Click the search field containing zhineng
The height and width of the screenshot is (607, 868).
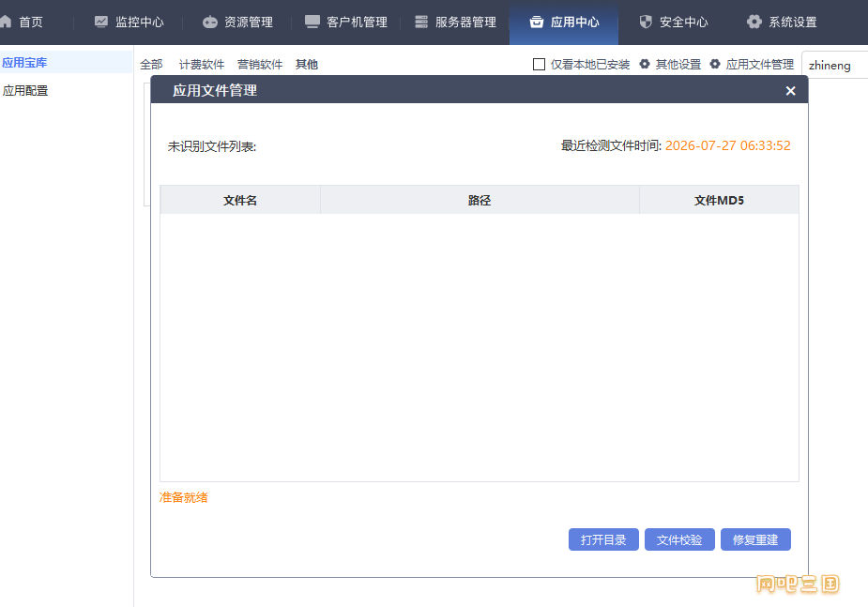pyautogui.click(x=835, y=66)
